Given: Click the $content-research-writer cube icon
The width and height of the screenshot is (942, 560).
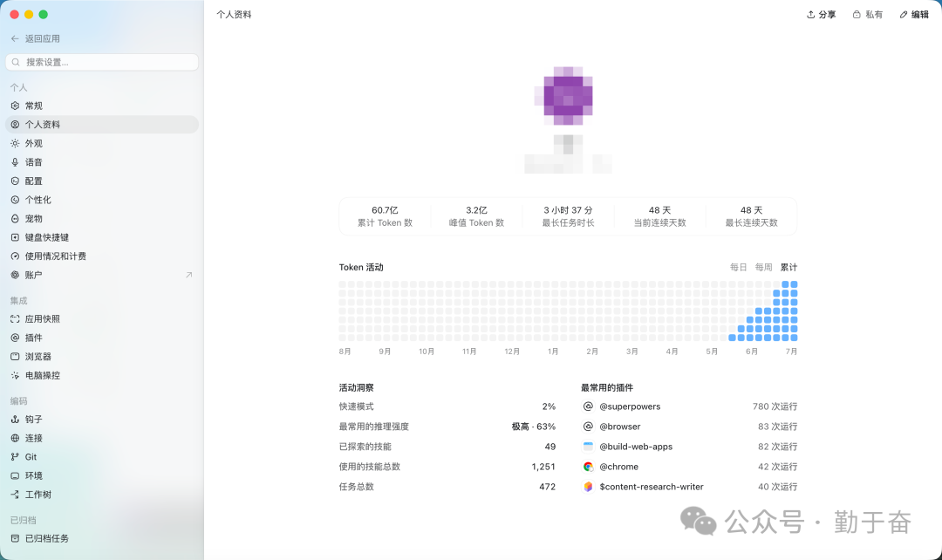Looking at the screenshot, I should [x=588, y=487].
